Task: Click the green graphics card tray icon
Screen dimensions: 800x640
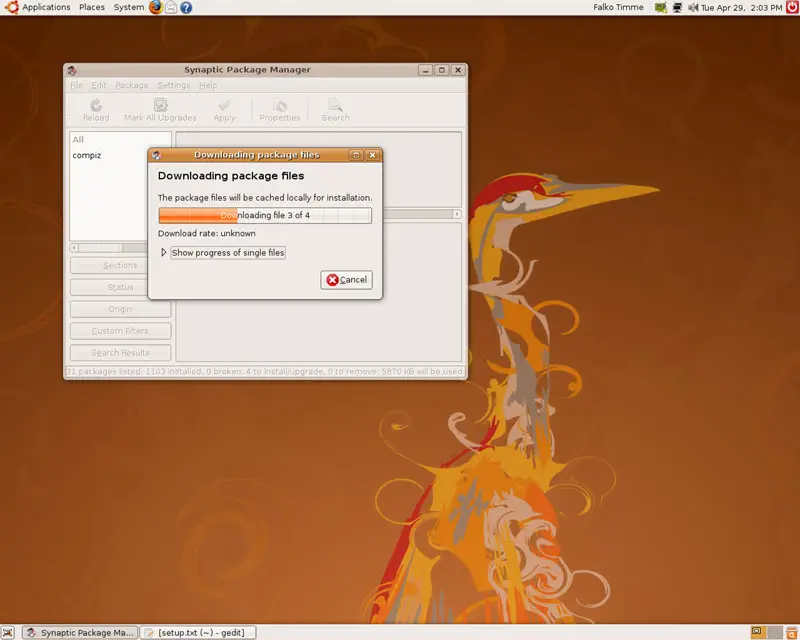Action: tap(661, 8)
